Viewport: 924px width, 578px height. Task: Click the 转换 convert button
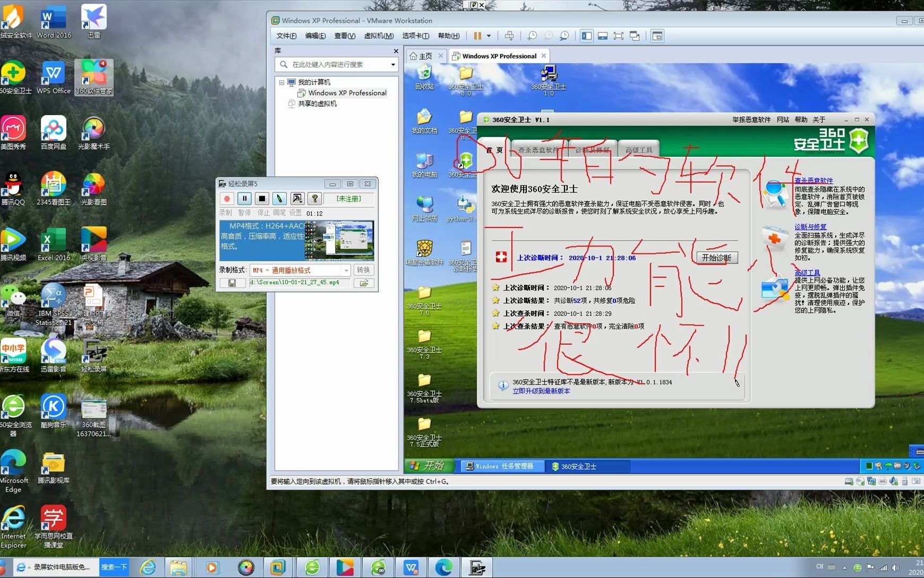coord(364,270)
